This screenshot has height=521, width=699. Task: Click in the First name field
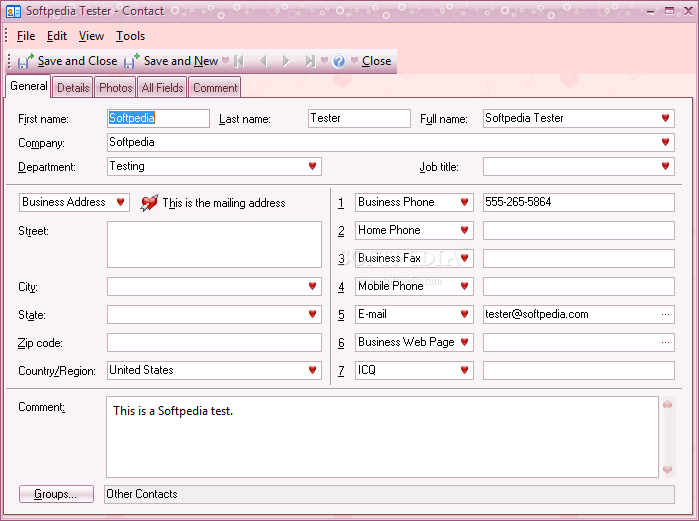click(x=158, y=118)
